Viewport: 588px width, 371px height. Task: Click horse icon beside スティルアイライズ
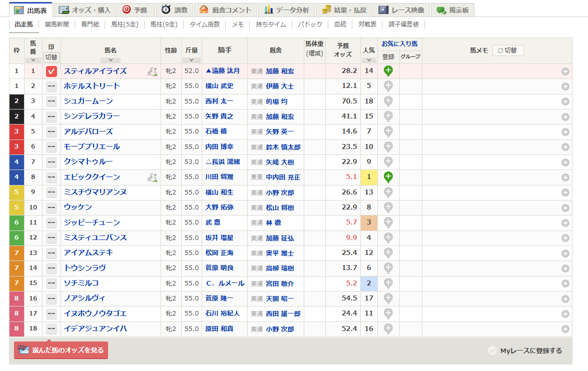click(152, 71)
